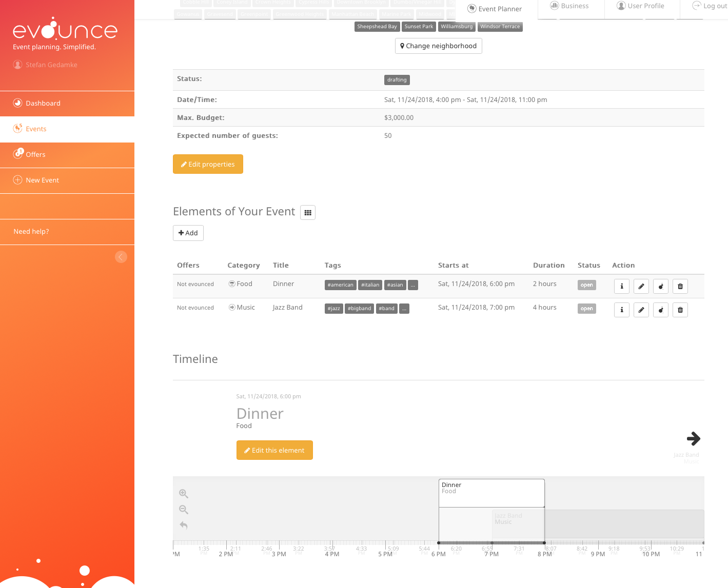Select the Jazz Band block on the timeline
Viewport: 728px width, 588px height.
[x=598, y=524]
